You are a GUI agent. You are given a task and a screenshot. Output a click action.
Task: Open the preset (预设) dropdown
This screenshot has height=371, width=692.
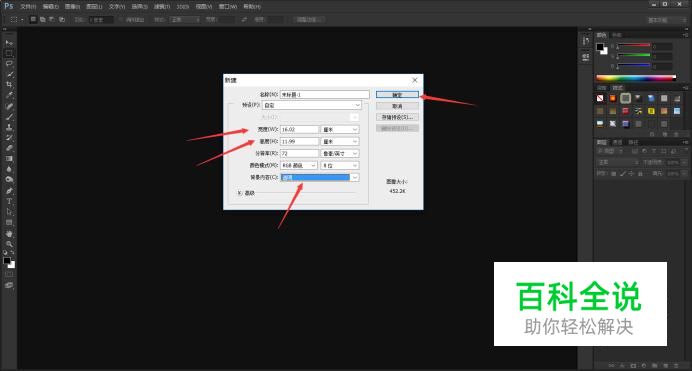312,105
